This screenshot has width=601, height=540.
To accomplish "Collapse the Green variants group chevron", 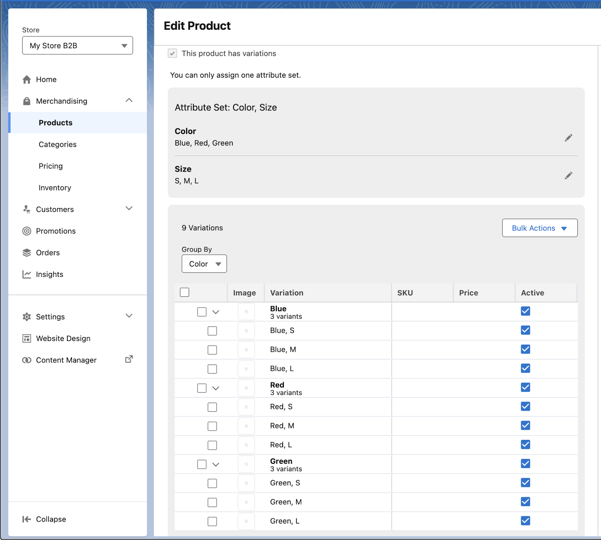I will (216, 465).
